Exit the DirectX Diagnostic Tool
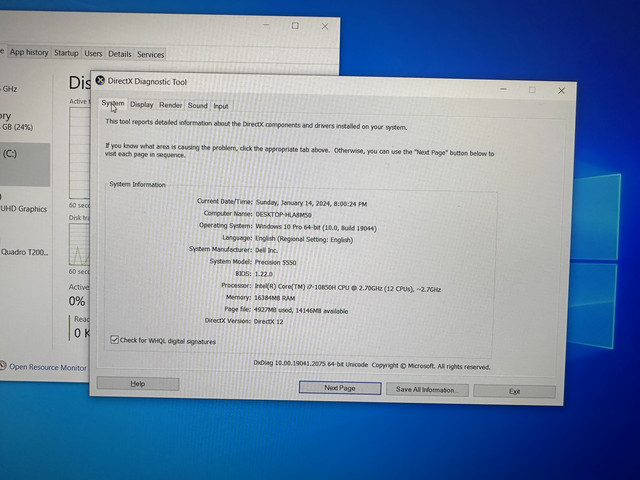640x480 pixels. click(514, 391)
